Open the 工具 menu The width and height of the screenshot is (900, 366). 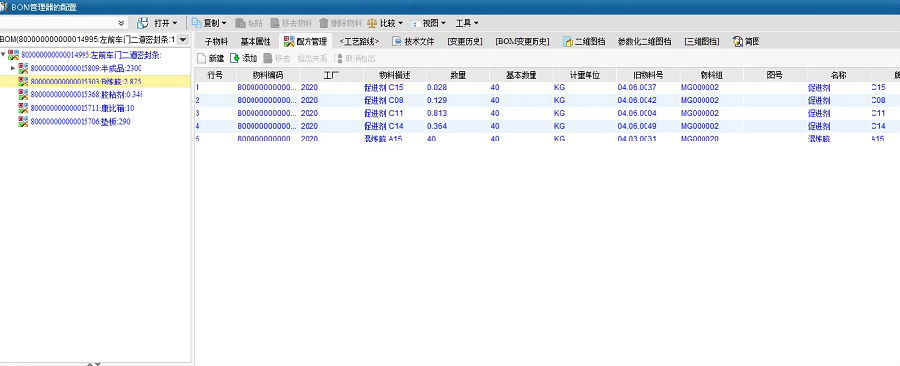click(467, 23)
